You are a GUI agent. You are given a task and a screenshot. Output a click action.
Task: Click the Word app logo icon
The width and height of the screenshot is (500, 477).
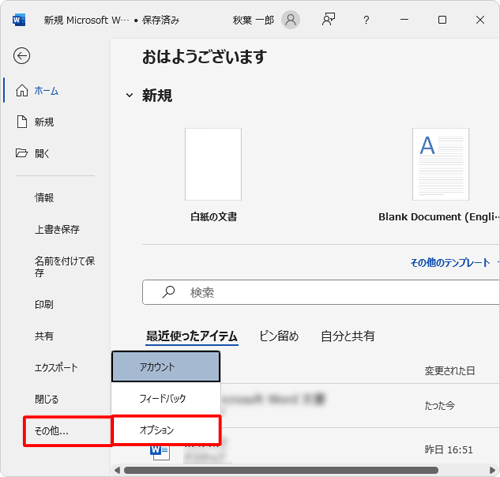pyautogui.click(x=19, y=20)
